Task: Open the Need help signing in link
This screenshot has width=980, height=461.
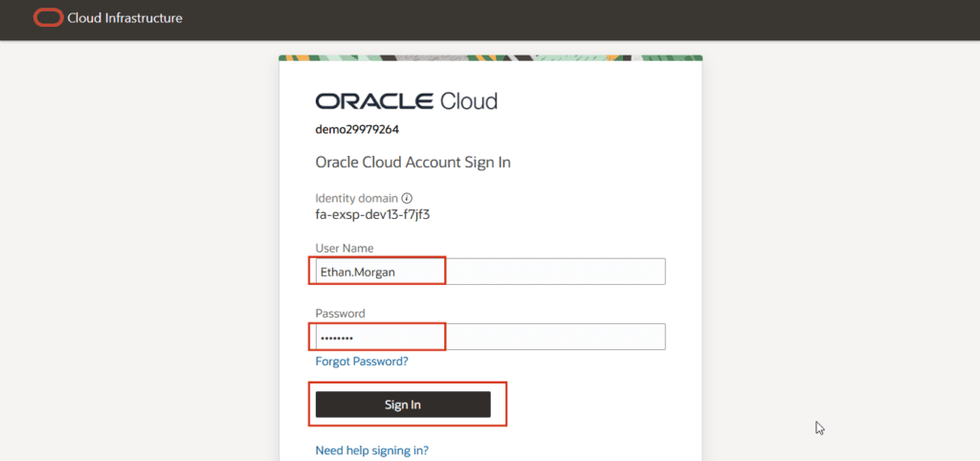Action: pyautogui.click(x=372, y=450)
